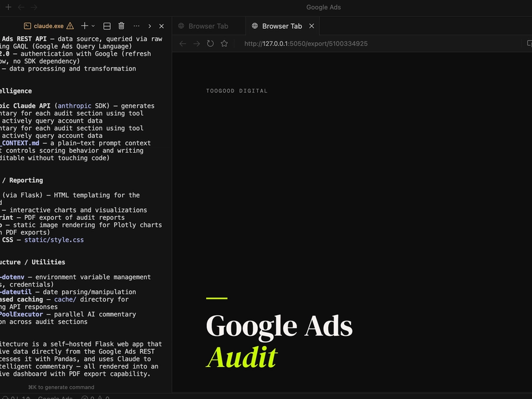Viewport: 532px width, 399px height.
Task: Click the Google Ads window title
Action: point(323,7)
